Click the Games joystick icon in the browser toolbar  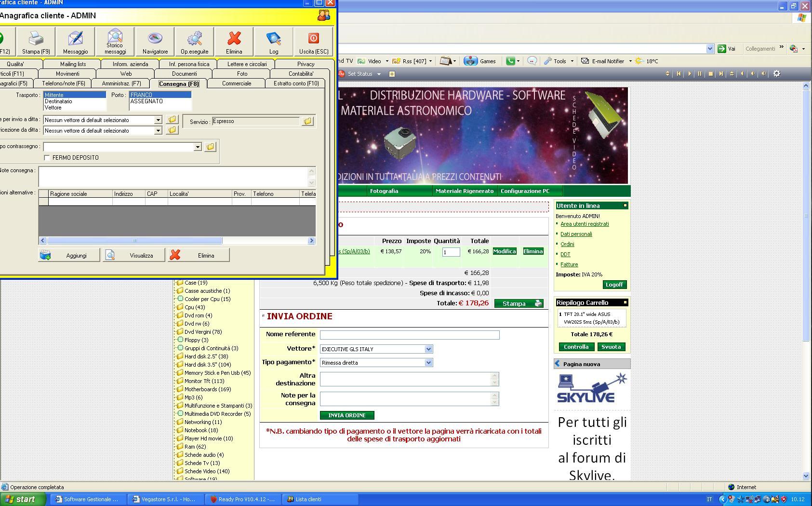click(x=470, y=61)
